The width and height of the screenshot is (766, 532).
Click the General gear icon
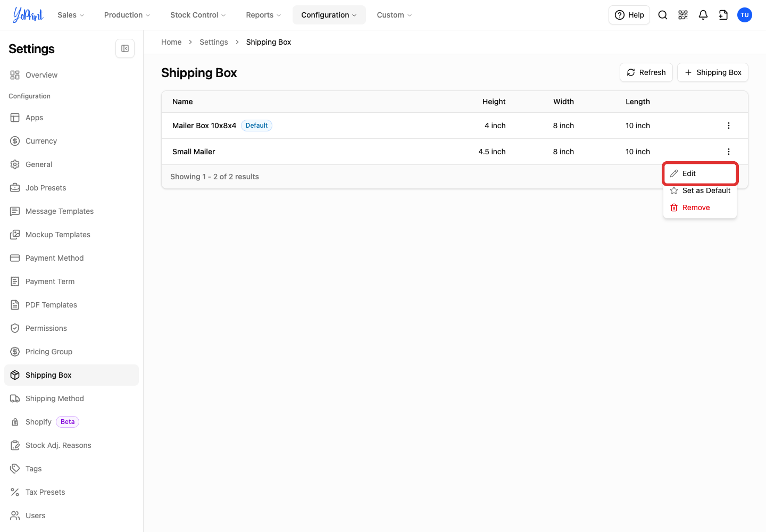click(x=15, y=164)
